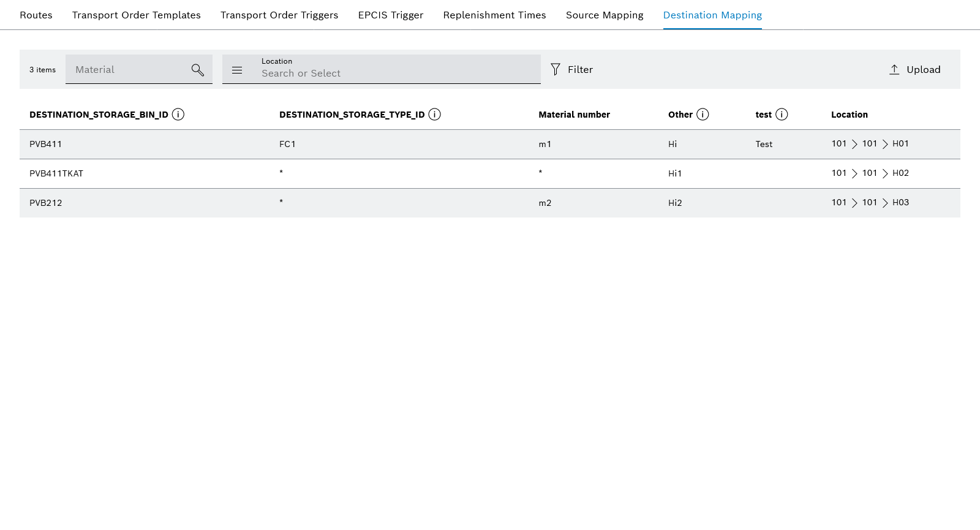Click material number m1 cell
This screenshot has width=980, height=530.
click(545, 144)
